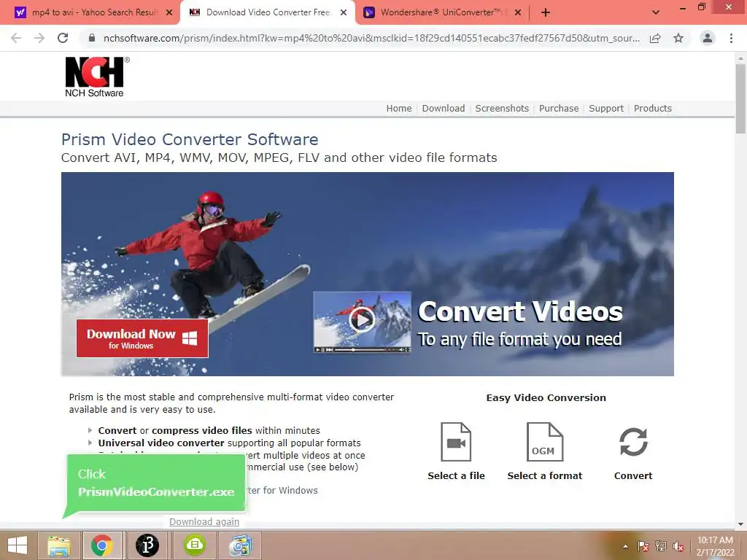
Task: Open the Home nav link
Action: point(399,109)
